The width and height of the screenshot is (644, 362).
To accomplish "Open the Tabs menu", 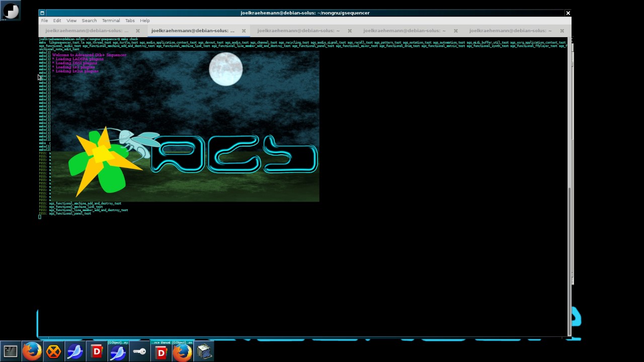I will (x=130, y=21).
